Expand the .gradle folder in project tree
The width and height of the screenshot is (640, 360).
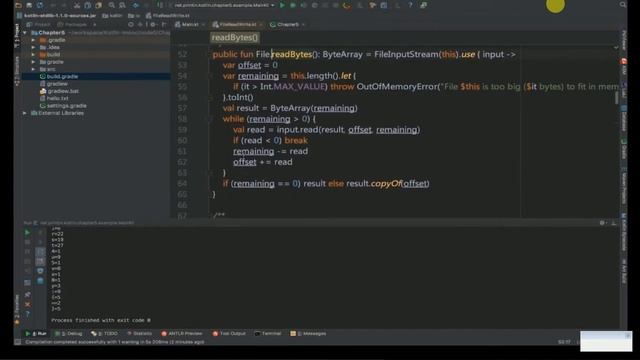[33, 40]
